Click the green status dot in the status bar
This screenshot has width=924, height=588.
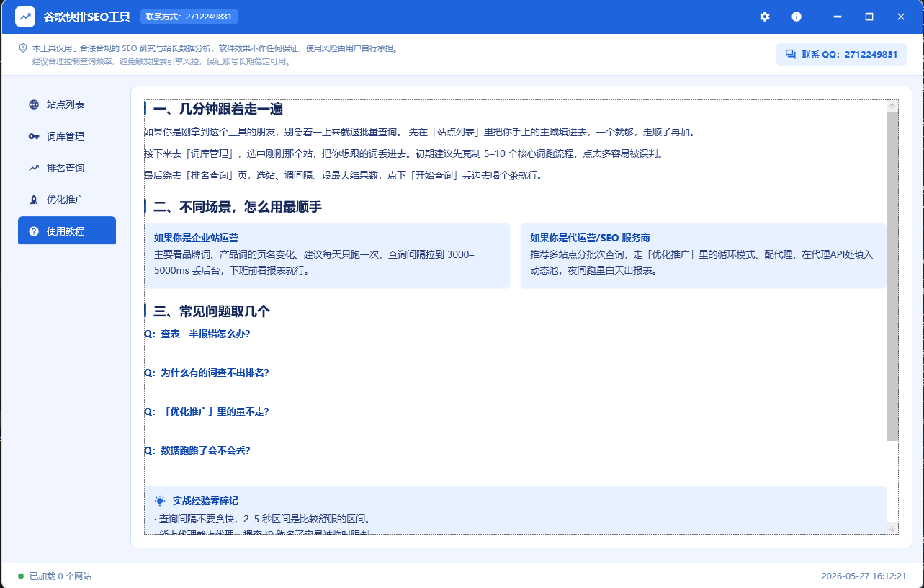pos(21,576)
